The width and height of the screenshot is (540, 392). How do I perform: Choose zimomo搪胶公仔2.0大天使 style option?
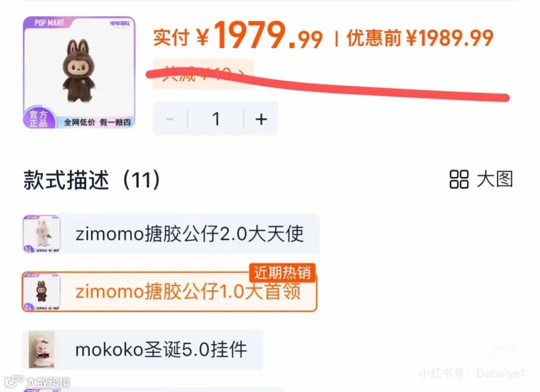click(x=171, y=234)
